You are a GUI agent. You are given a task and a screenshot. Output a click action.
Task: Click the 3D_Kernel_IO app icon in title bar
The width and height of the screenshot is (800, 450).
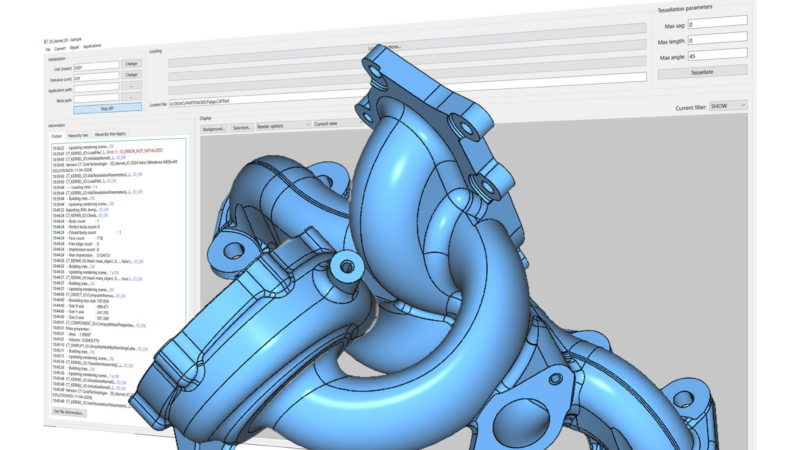pos(46,42)
